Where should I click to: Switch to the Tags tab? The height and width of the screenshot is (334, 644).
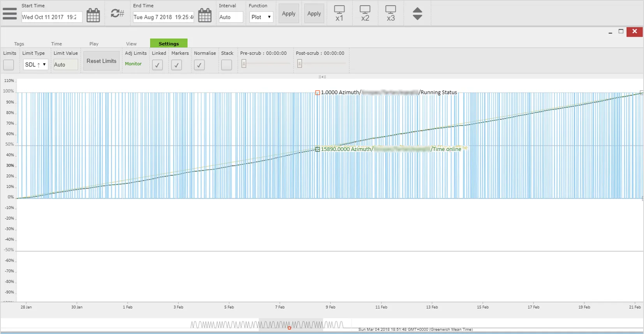tap(19, 44)
